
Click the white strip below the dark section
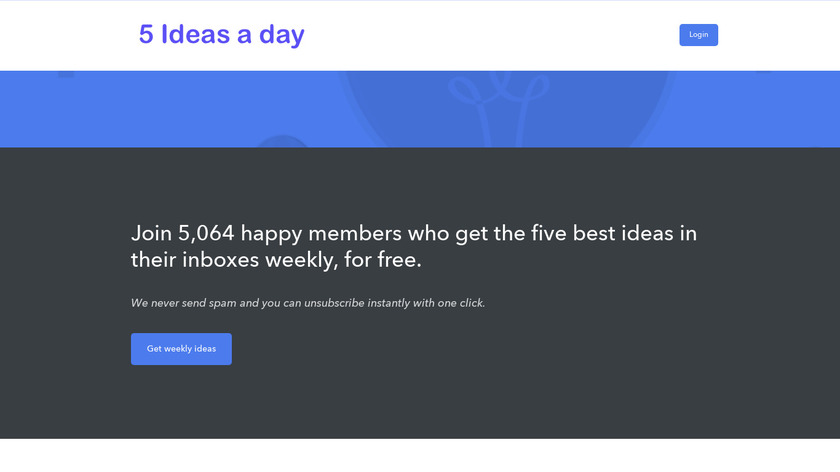(x=420, y=456)
